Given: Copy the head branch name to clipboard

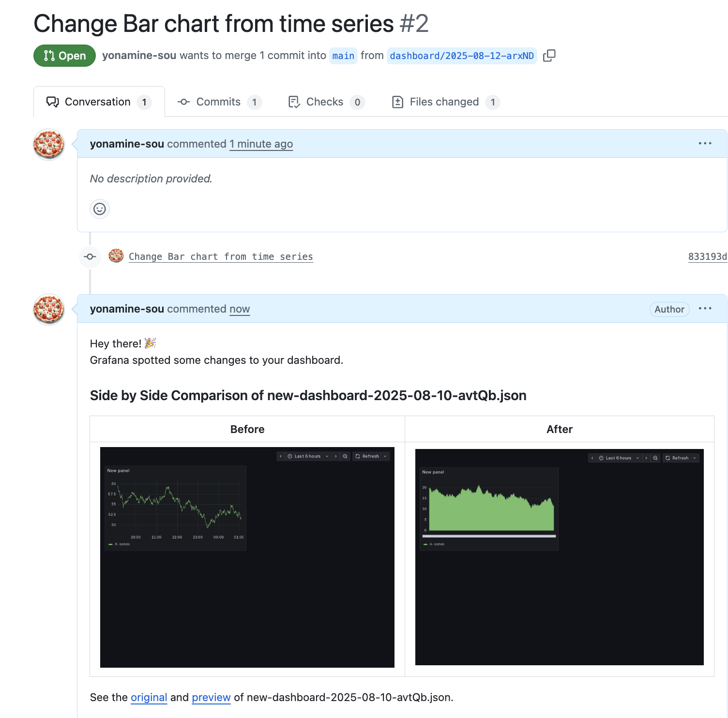Looking at the screenshot, I should [x=549, y=56].
